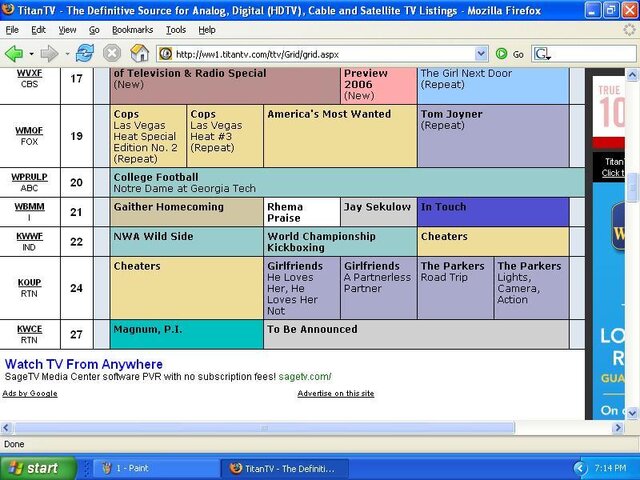Open the WVXF channel link
This screenshot has width=640, height=480.
29,73
